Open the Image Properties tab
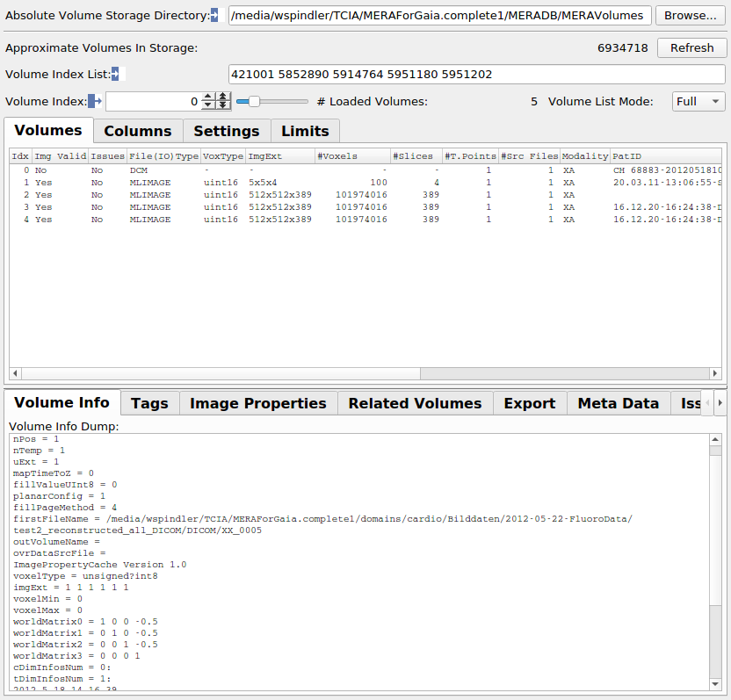731x700 pixels. tap(258, 403)
